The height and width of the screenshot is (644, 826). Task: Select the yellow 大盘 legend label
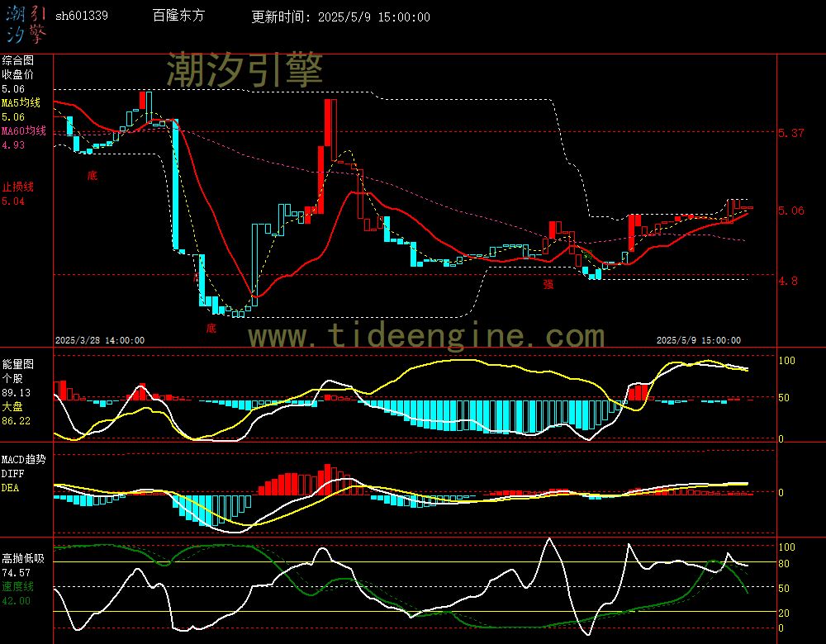click(x=12, y=406)
